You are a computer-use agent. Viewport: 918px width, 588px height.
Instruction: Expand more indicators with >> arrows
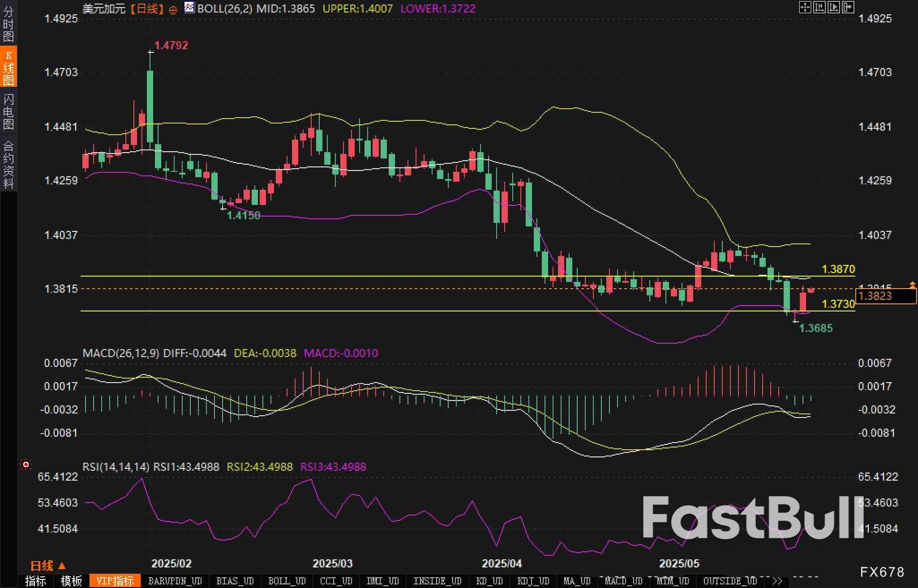coord(777,581)
